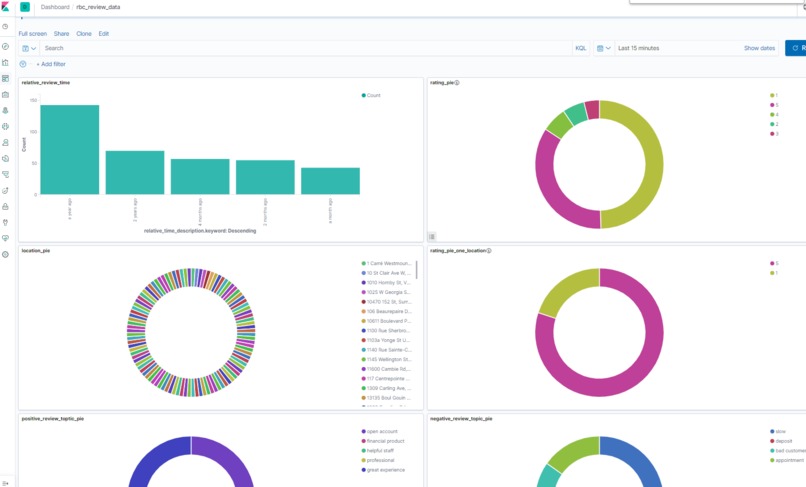Open Dev Tools wrench icon in sidebar
Image resolution: width=806 pixels, height=487 pixels.
[5, 223]
